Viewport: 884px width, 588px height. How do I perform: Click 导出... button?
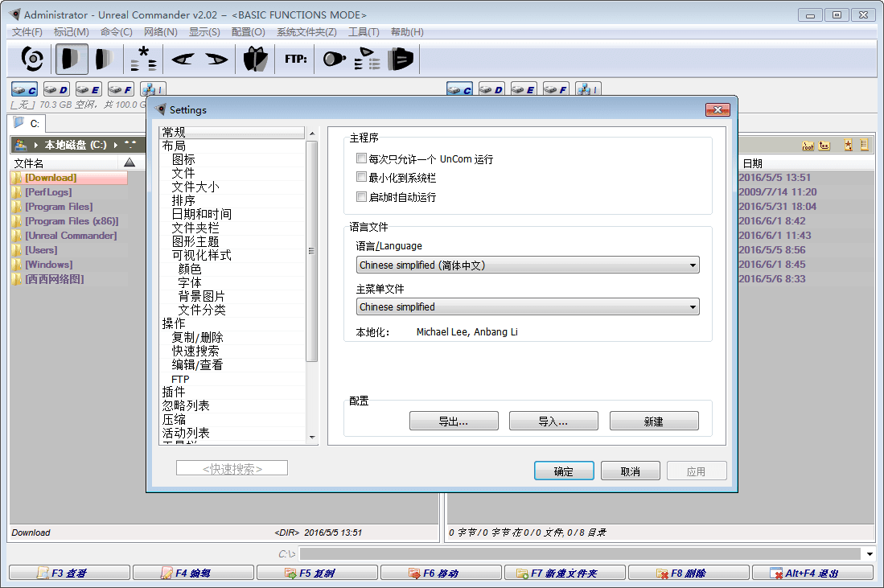[454, 421]
